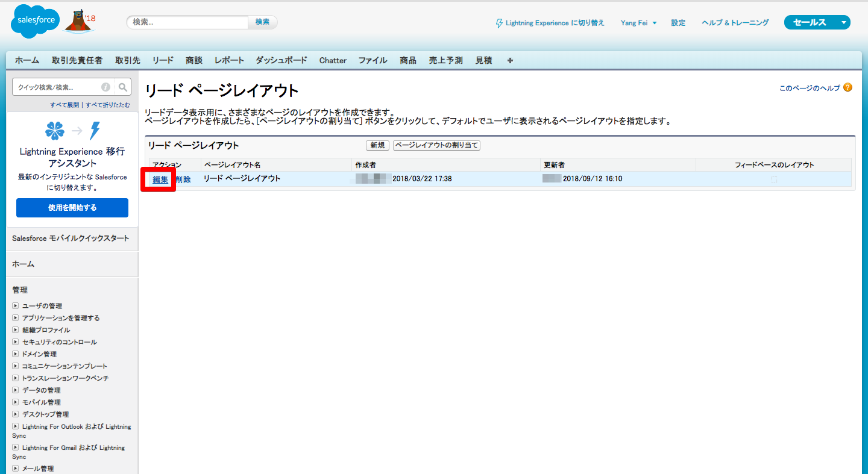868x474 pixels.
Task: Click the Astro '18 mascot icon
Action: coord(79,20)
